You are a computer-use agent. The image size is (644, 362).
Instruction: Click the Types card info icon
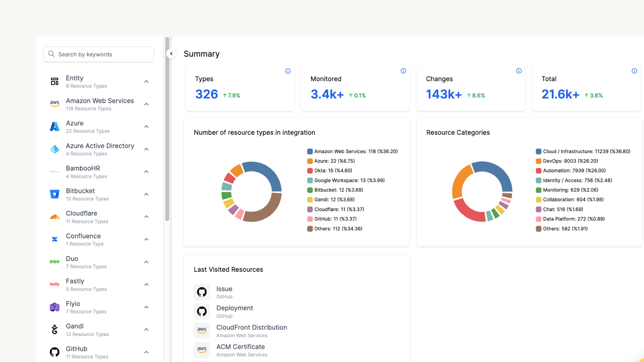tap(288, 71)
